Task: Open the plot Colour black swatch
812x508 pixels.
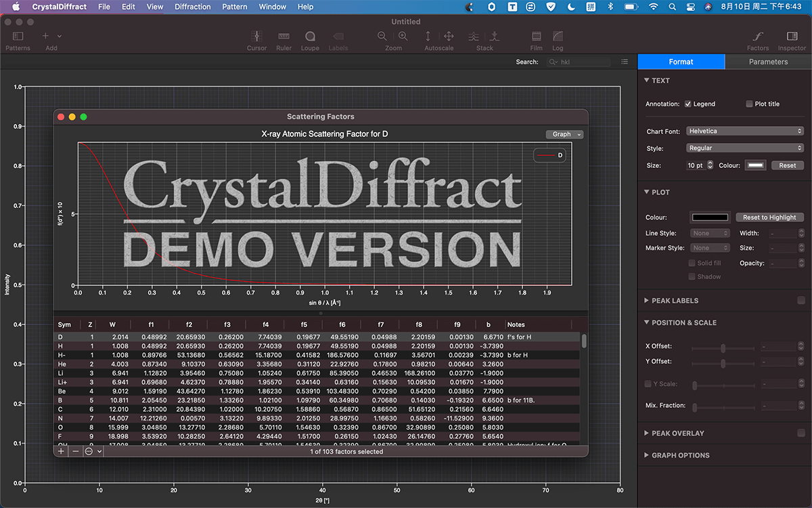Action: tap(710, 217)
